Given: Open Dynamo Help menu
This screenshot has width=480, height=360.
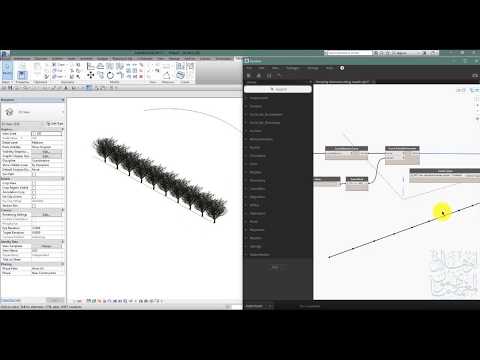Looking at the screenshot, I should (x=329, y=68).
